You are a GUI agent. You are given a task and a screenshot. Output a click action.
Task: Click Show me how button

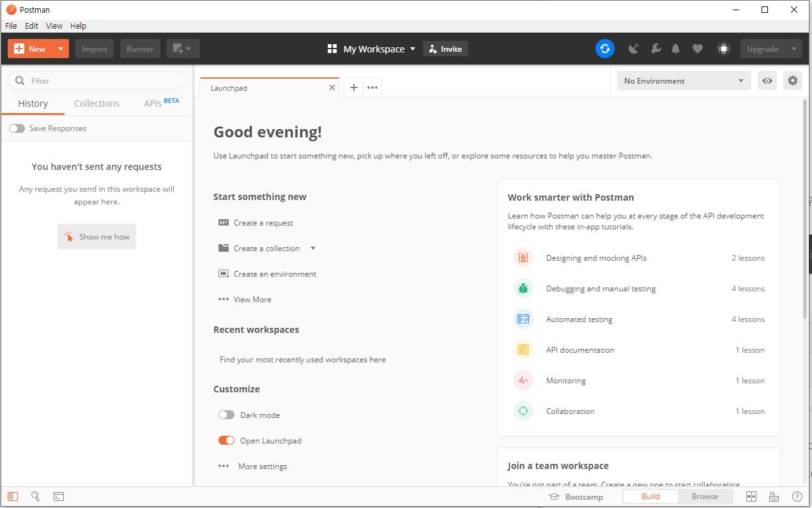[96, 236]
